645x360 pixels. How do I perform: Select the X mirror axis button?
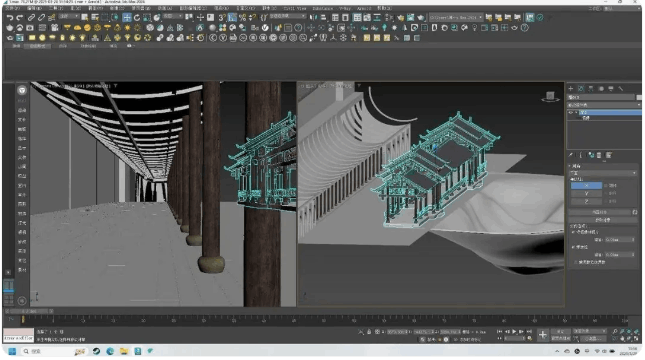[586, 186]
